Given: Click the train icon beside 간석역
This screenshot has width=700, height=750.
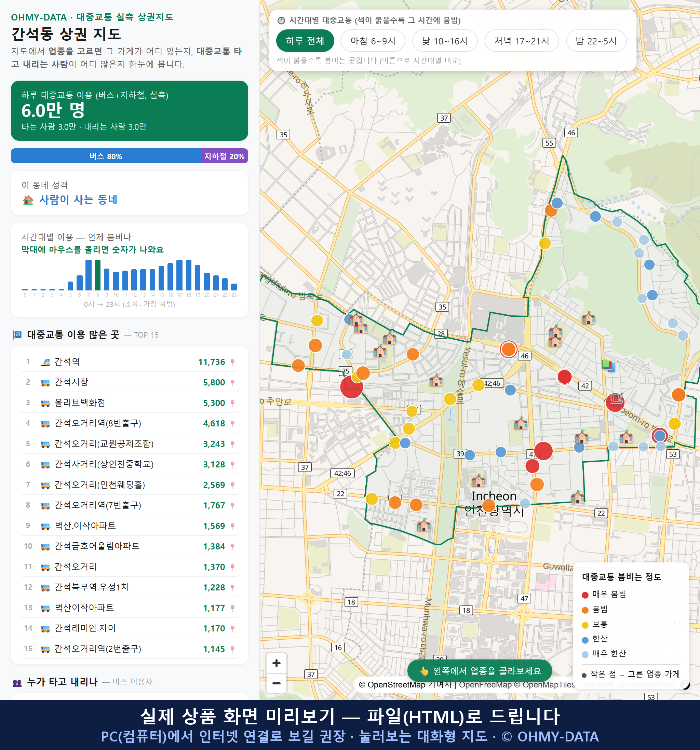Looking at the screenshot, I should click(x=45, y=362).
